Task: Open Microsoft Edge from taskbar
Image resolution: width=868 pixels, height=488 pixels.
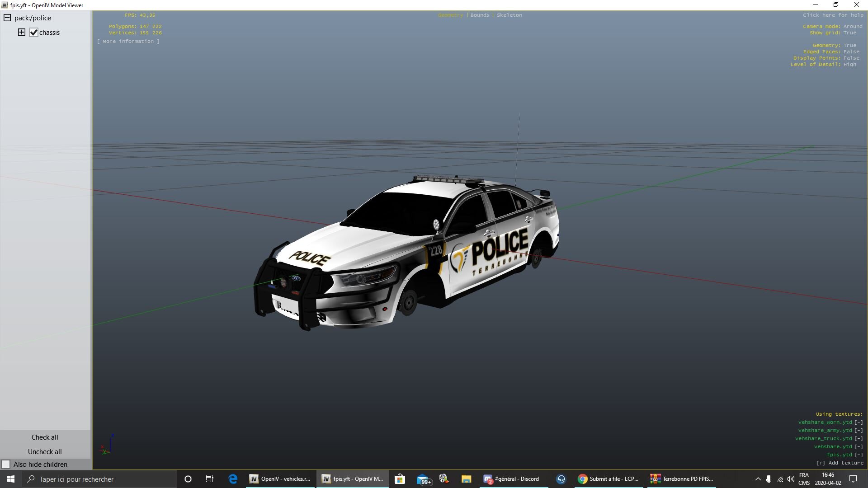Action: 233,479
